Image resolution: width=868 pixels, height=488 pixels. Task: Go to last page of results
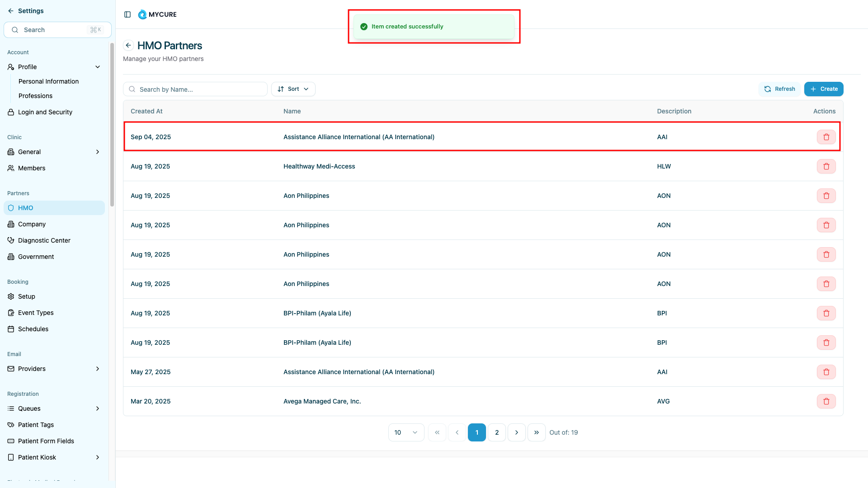(x=536, y=432)
